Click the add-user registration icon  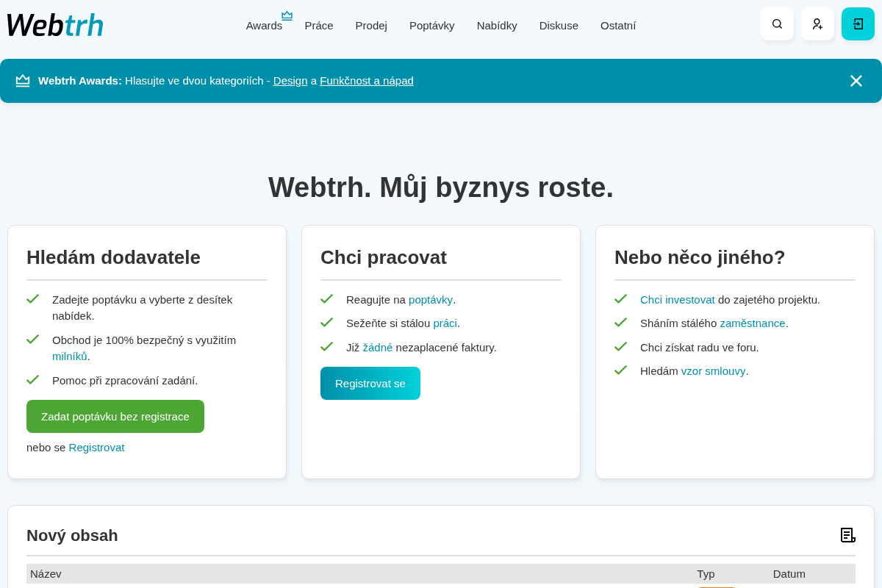point(817,24)
